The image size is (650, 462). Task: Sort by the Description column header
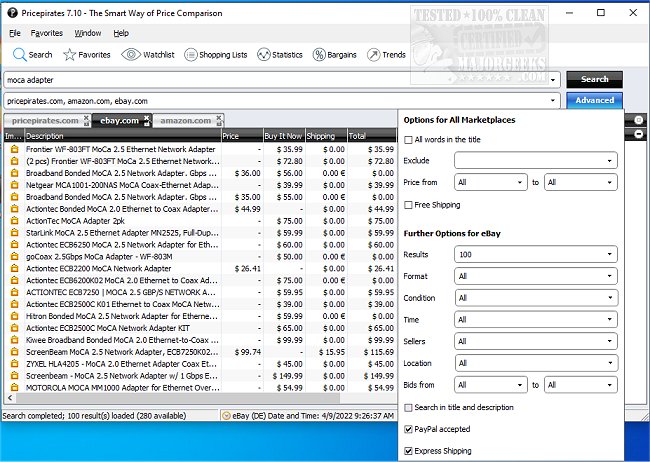[x=123, y=136]
